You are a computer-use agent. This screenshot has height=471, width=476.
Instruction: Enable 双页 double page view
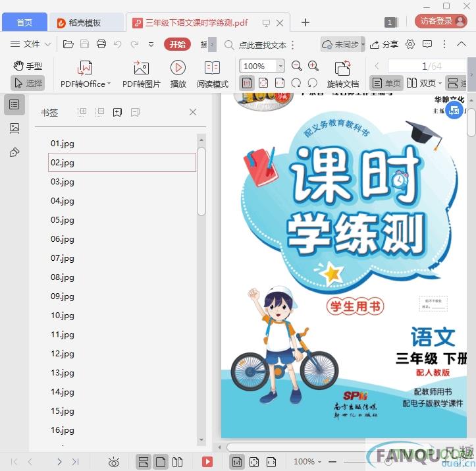421,83
